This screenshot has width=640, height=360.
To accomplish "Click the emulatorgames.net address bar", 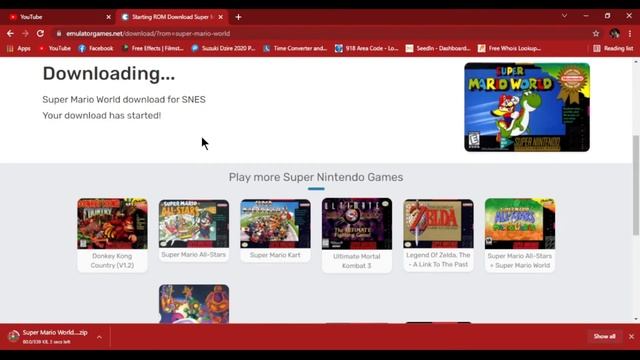I will point(322,33).
